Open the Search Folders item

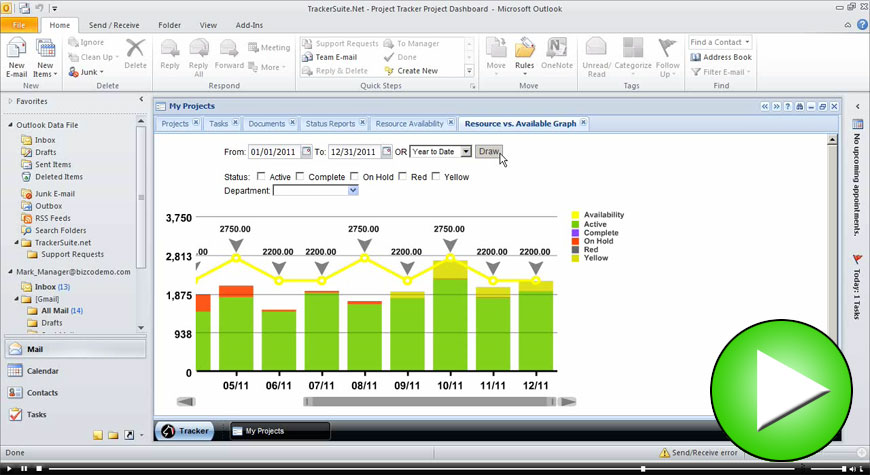pos(54,230)
